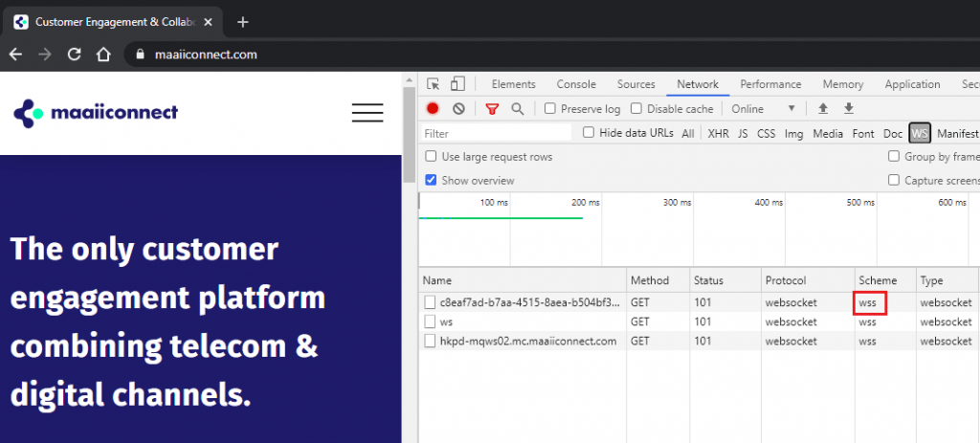Image resolution: width=980 pixels, height=443 pixels.
Task: Switch to the Console tab
Action: (x=576, y=84)
